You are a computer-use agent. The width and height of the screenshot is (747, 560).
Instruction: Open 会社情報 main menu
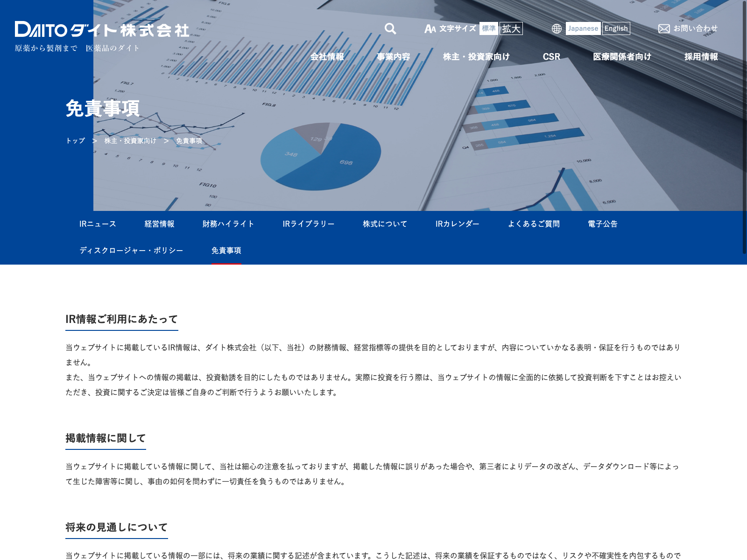327,57
